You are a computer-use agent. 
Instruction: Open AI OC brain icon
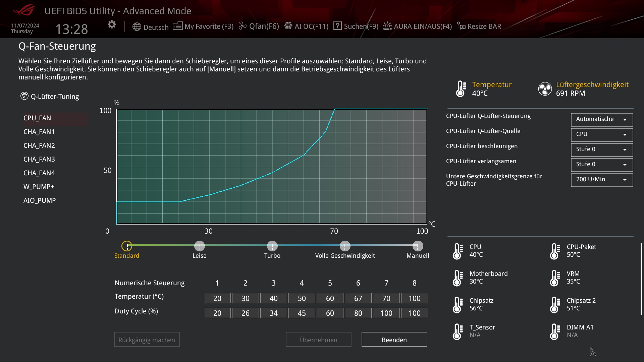288,26
